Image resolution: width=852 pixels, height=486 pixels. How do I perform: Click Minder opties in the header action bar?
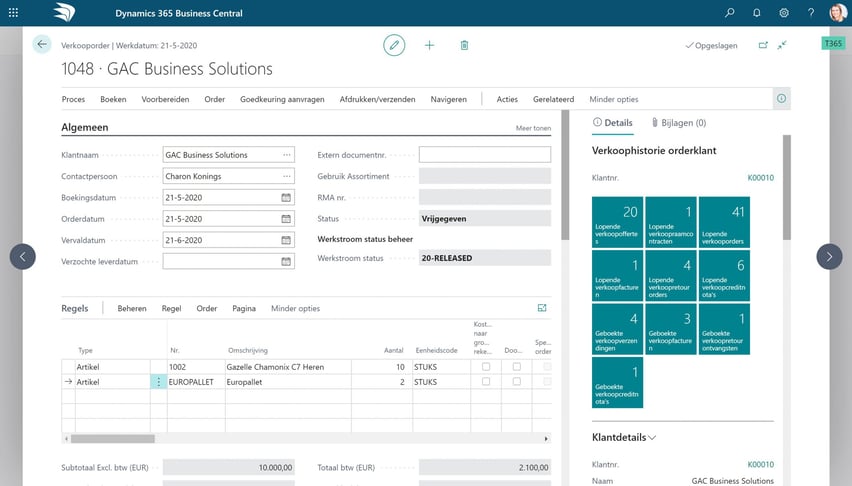(613, 99)
